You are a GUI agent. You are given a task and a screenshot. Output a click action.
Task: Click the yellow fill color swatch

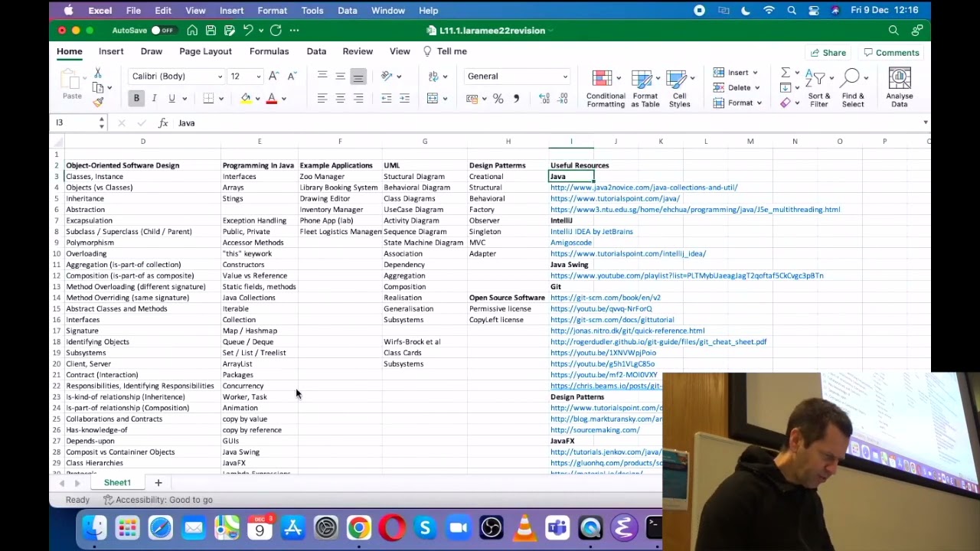246,99
